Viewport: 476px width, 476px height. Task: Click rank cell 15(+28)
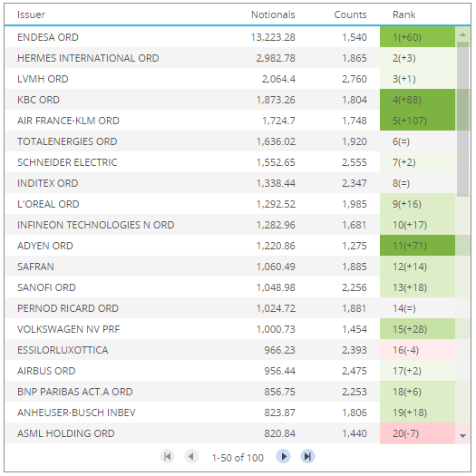tap(417, 329)
